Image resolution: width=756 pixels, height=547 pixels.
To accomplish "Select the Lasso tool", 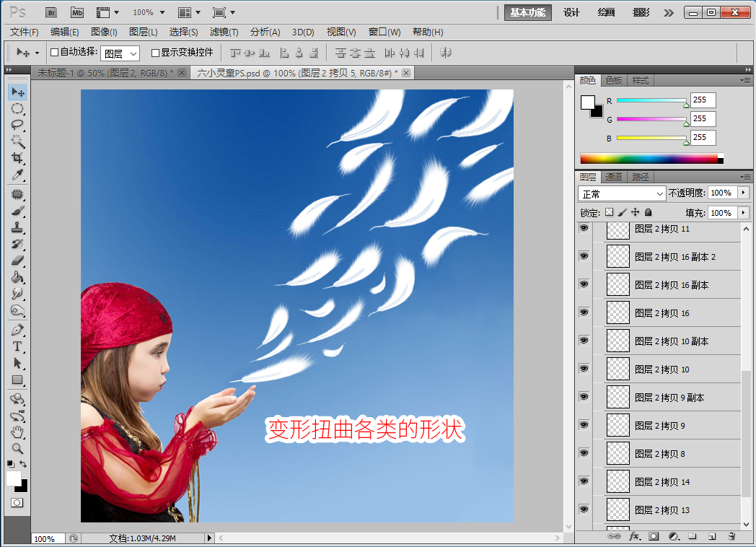I will click(x=17, y=125).
